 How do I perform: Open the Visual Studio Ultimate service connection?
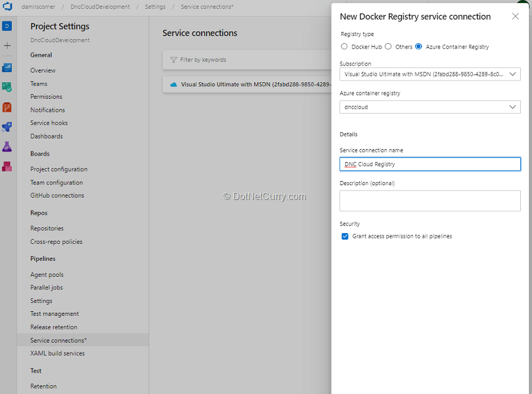pos(247,85)
